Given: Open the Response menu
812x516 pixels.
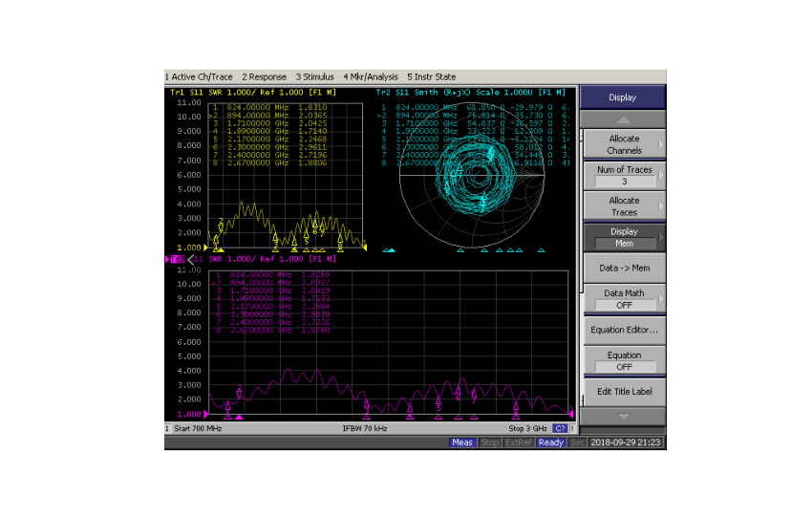Looking at the screenshot, I should click(264, 76).
